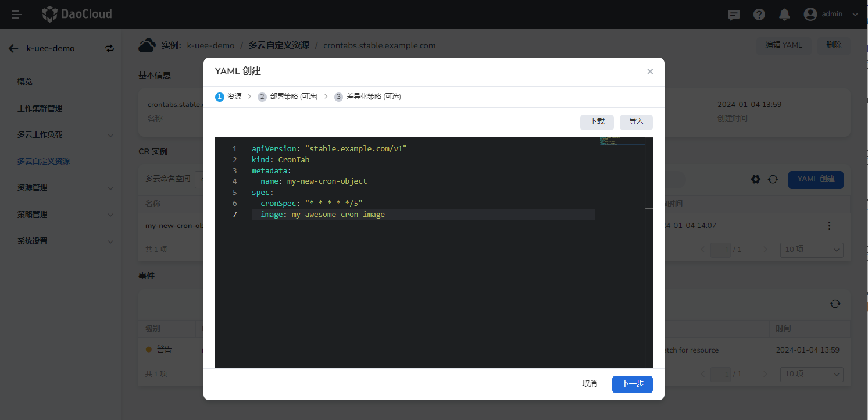This screenshot has width=868, height=420.
Task: Click the 导入 button
Action: (636, 122)
